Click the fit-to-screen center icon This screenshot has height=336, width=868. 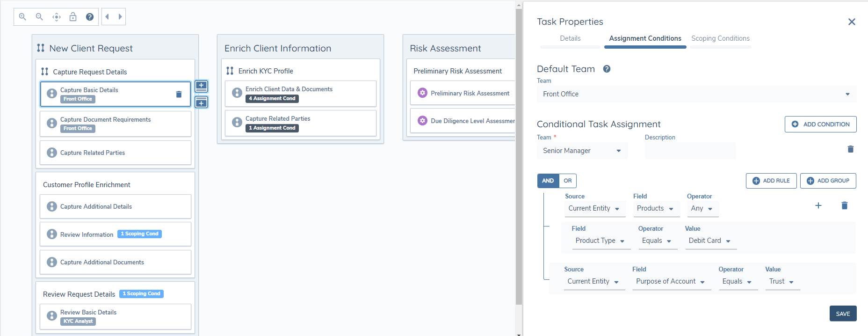57,17
